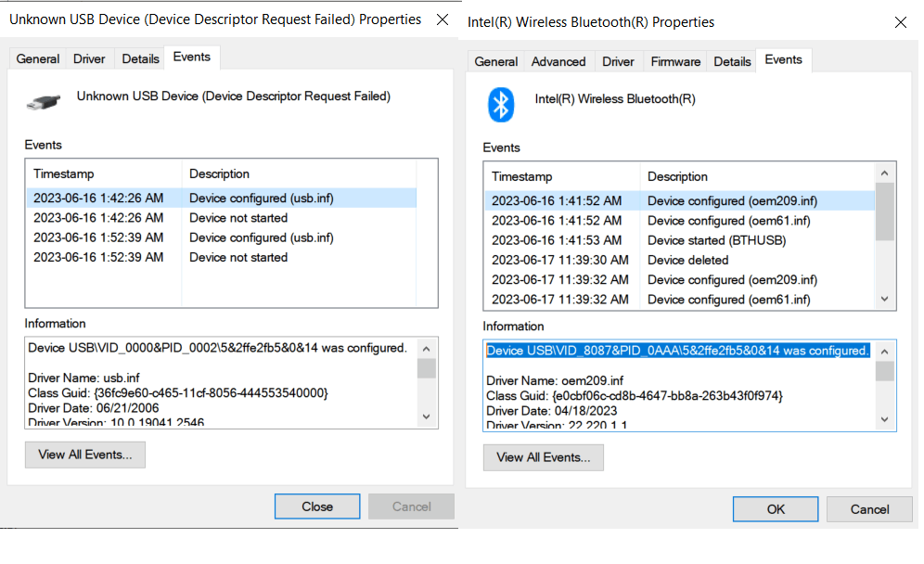Click the Bluetooth logo icon in Intel Wireless Bluetooth window

click(501, 105)
